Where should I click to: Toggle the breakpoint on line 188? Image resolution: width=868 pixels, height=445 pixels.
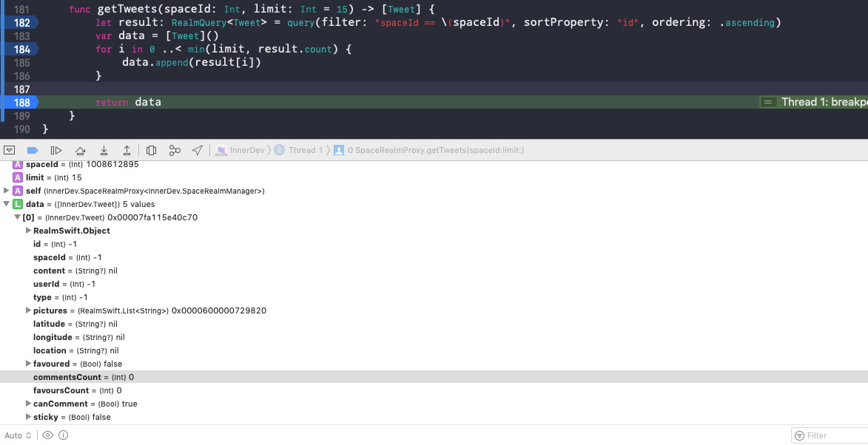(x=20, y=102)
